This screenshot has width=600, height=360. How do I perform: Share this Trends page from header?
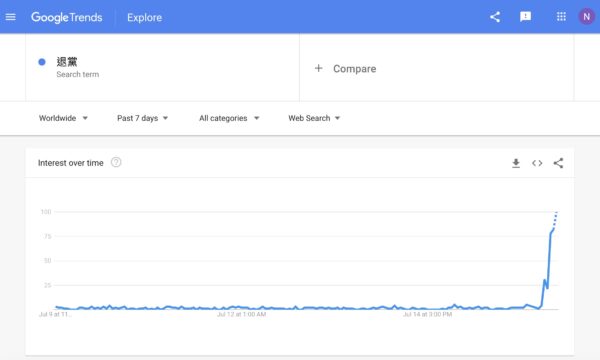[x=495, y=17]
